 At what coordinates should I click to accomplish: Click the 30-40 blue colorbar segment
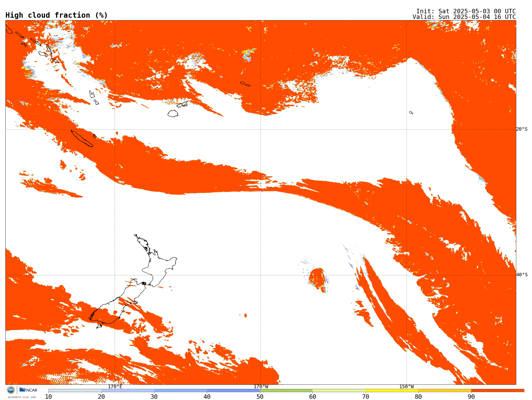[x=181, y=391]
